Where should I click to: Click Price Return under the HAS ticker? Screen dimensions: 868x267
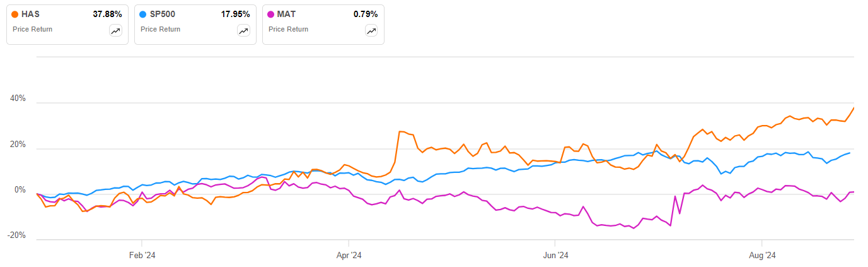(33, 29)
